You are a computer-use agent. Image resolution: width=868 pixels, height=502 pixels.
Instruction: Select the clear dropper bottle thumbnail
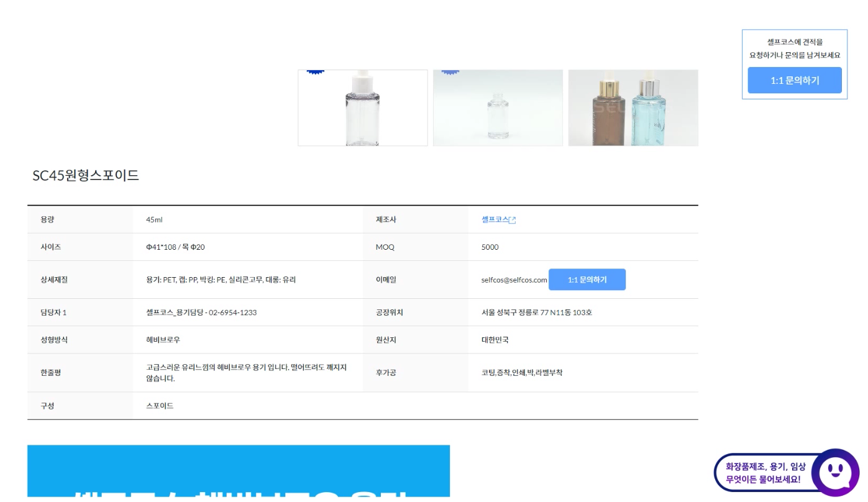(363, 108)
